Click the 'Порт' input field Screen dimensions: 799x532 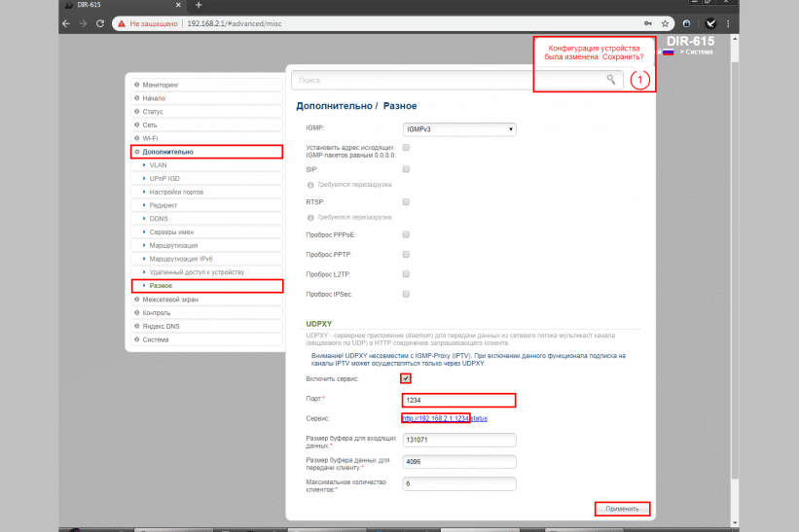tap(458, 400)
